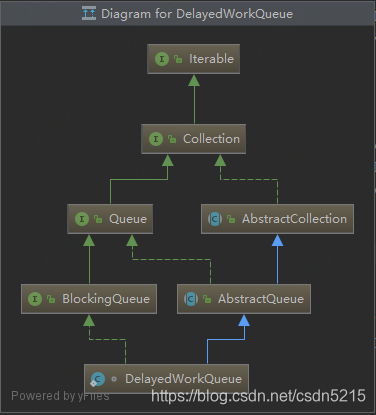Select the Iterable interface node

194,59
